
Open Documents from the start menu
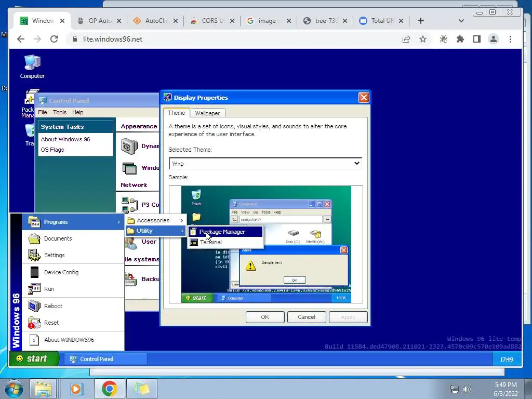pyautogui.click(x=73, y=238)
